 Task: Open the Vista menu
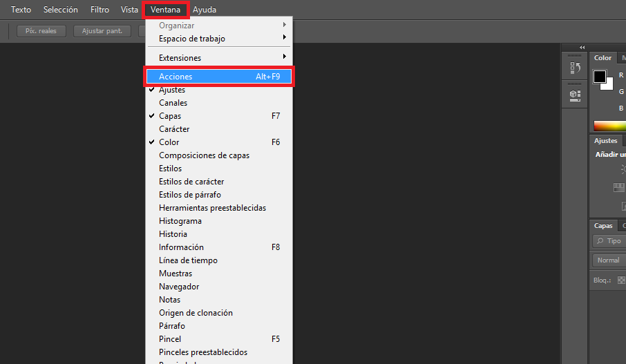129,10
